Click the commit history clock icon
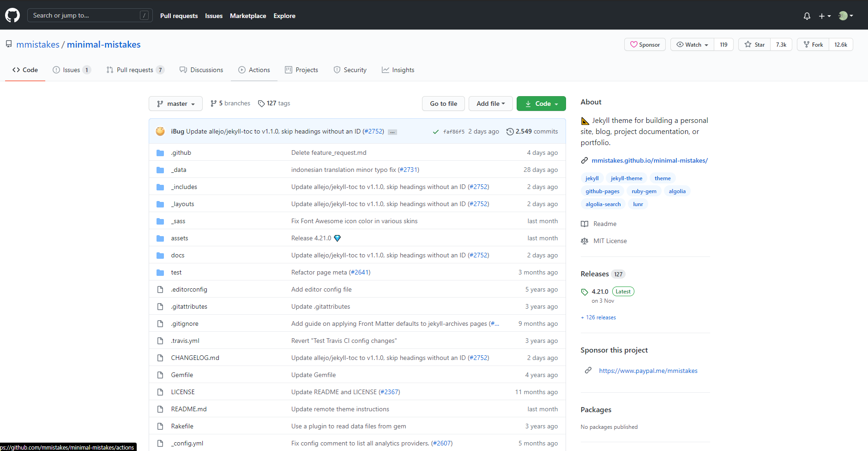868x451 pixels. tap(510, 132)
